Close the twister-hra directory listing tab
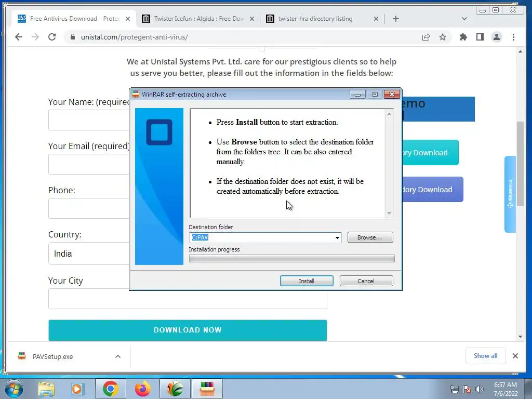The width and height of the screenshot is (532, 399). [x=376, y=19]
